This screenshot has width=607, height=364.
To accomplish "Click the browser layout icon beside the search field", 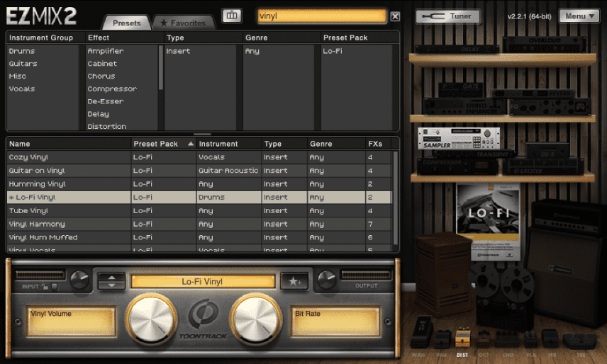I will coord(231,16).
